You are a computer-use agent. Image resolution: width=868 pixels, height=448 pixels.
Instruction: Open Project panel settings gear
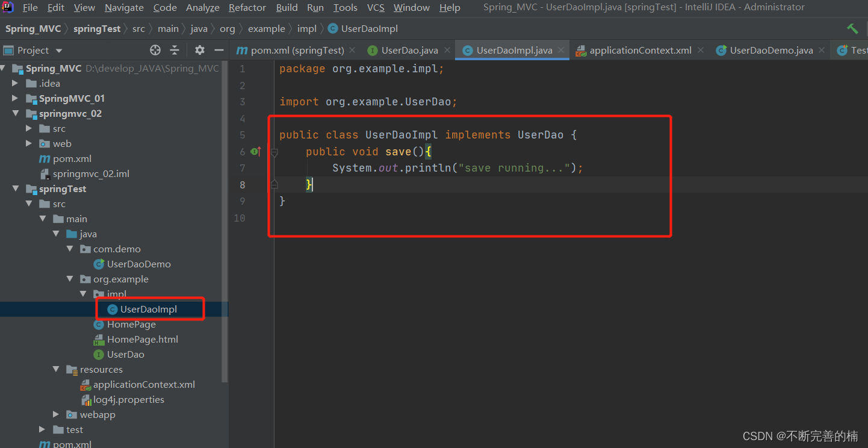(x=200, y=50)
